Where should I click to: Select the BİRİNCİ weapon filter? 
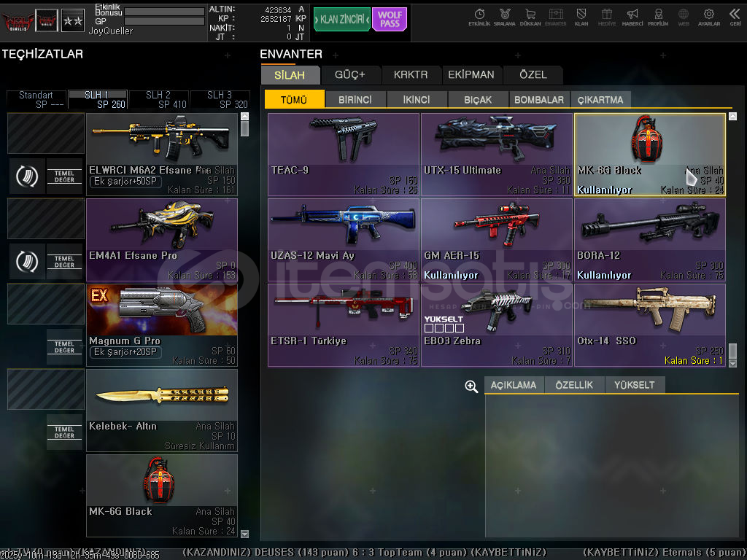(355, 99)
